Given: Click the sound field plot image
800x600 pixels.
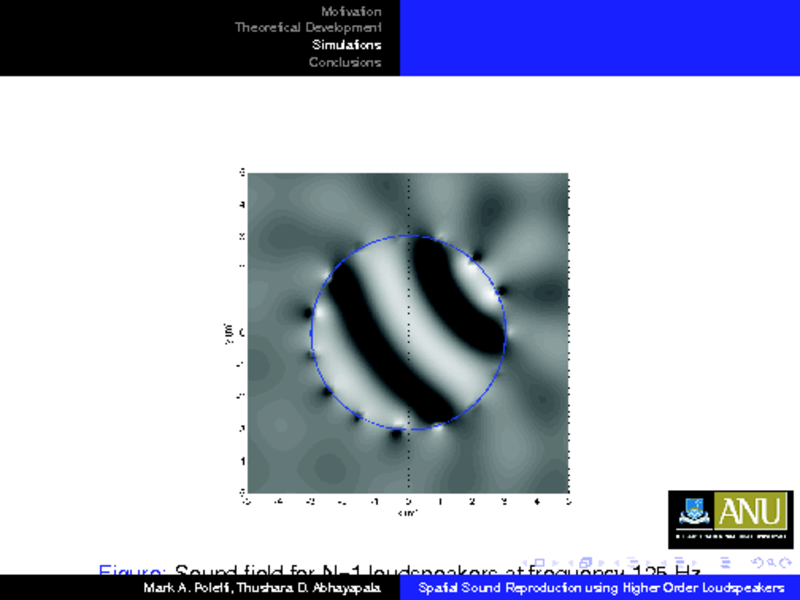Looking at the screenshot, I should (x=407, y=333).
